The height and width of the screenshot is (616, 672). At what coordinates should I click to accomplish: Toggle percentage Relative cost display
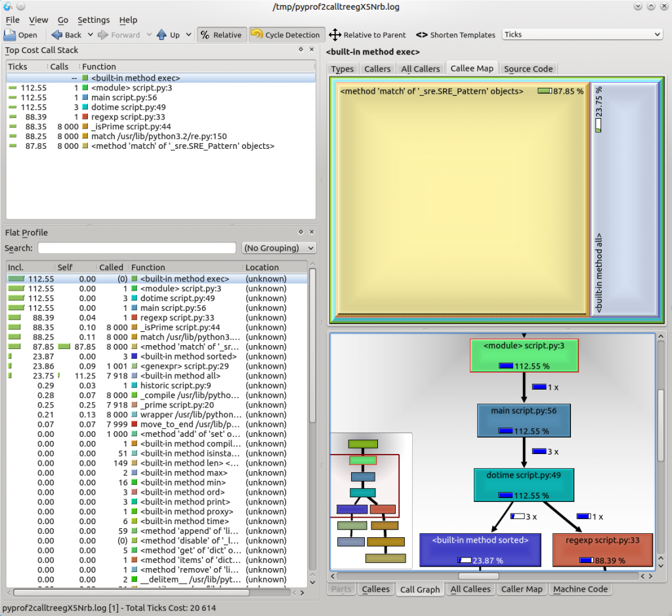pyautogui.click(x=221, y=34)
